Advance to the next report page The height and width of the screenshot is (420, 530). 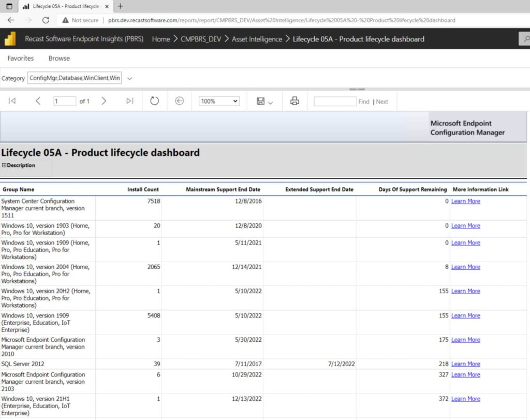(x=103, y=101)
